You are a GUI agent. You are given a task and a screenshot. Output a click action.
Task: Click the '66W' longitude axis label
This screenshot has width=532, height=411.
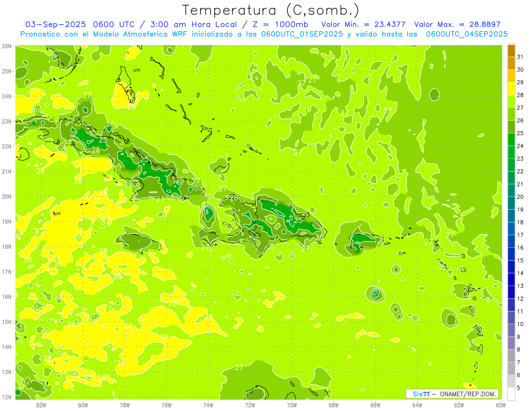375,405
